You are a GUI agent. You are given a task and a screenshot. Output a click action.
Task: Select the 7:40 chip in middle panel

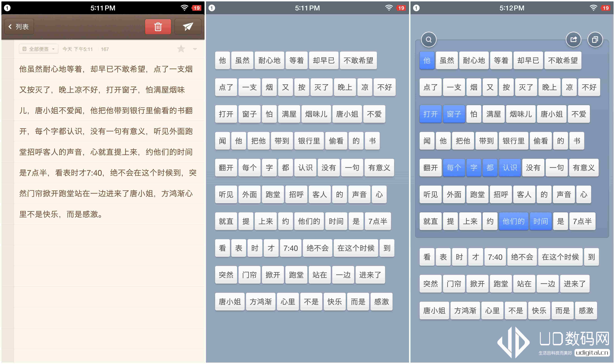coord(291,248)
